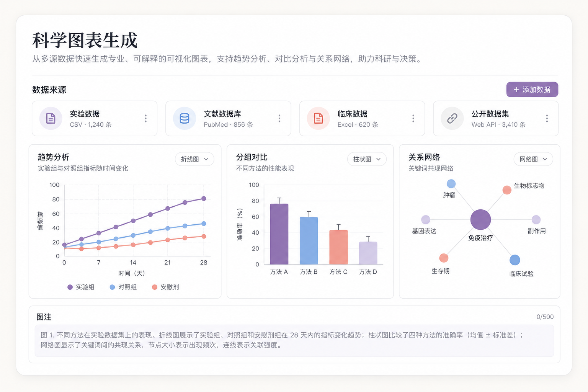The image size is (588, 392).
Task: Select the 副作用 network node
Action: [x=536, y=219]
